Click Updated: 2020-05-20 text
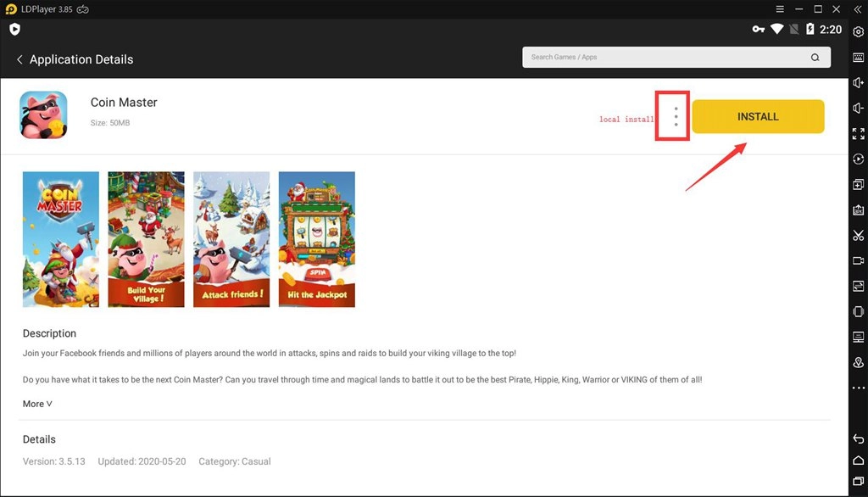 tap(142, 461)
